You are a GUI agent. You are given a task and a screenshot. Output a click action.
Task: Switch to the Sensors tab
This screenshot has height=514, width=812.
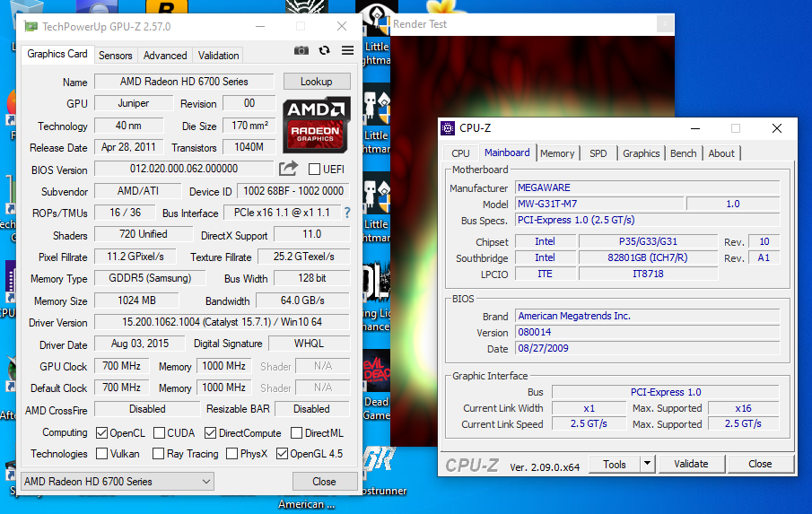pyautogui.click(x=116, y=56)
